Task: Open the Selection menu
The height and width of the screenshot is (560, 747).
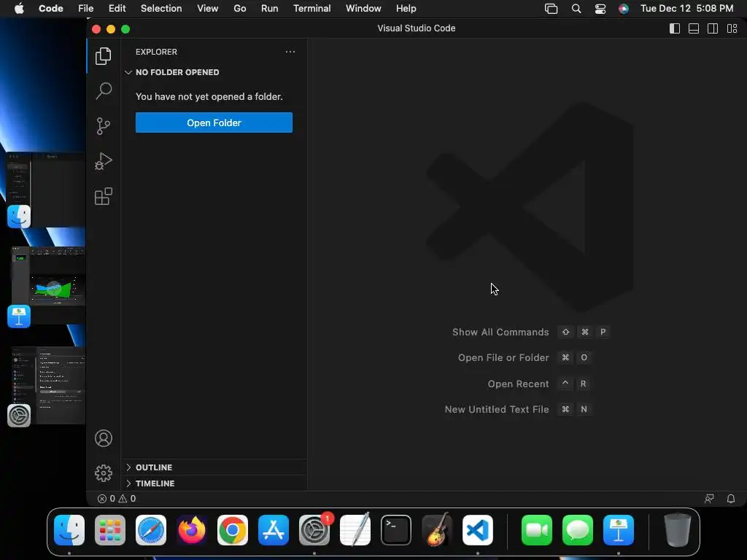Action: tap(161, 9)
